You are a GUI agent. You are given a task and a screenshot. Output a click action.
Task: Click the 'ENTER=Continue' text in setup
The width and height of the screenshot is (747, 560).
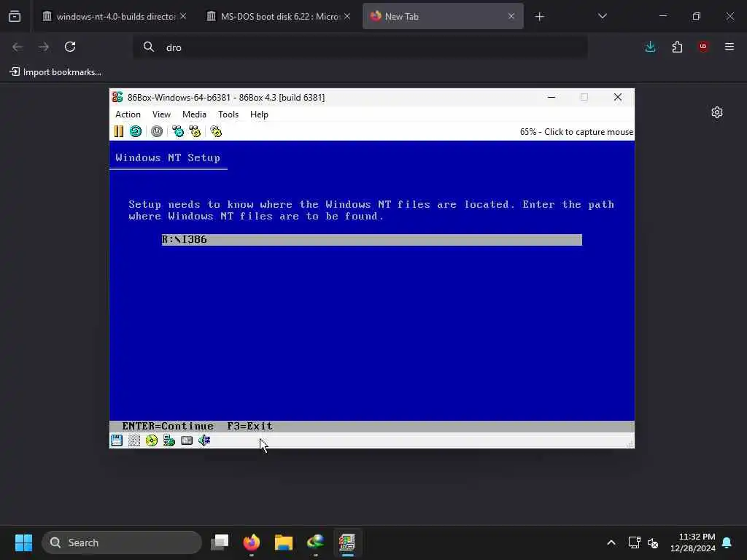168,426
